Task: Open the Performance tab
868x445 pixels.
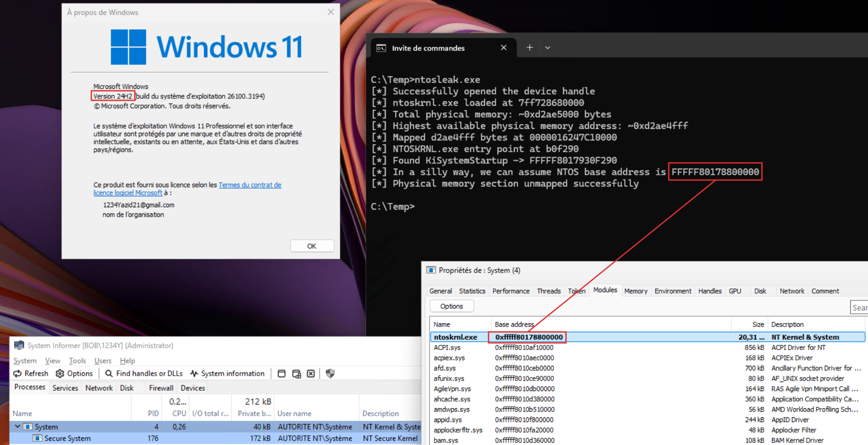Action: (511, 291)
